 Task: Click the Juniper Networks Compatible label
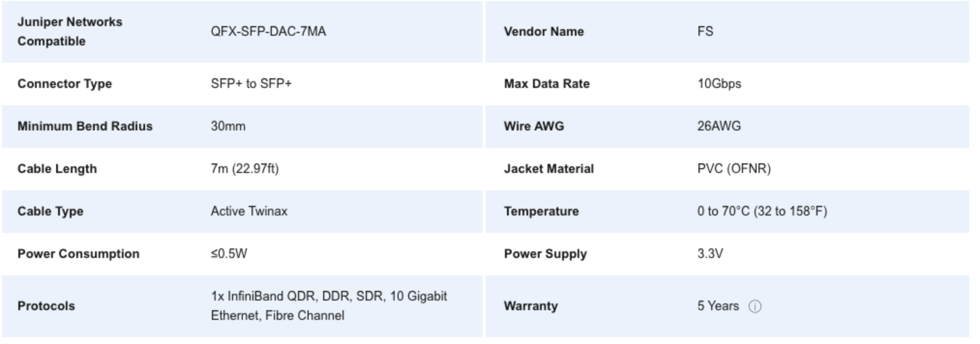coord(70,31)
